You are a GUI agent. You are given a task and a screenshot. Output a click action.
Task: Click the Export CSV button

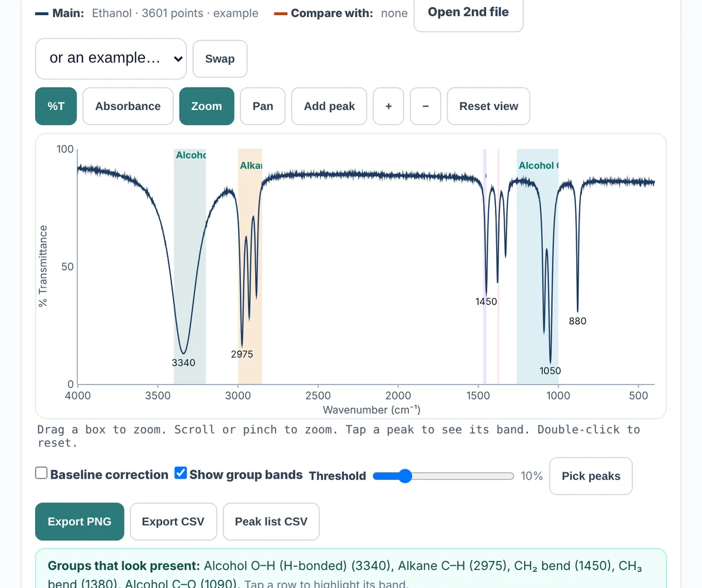click(173, 521)
